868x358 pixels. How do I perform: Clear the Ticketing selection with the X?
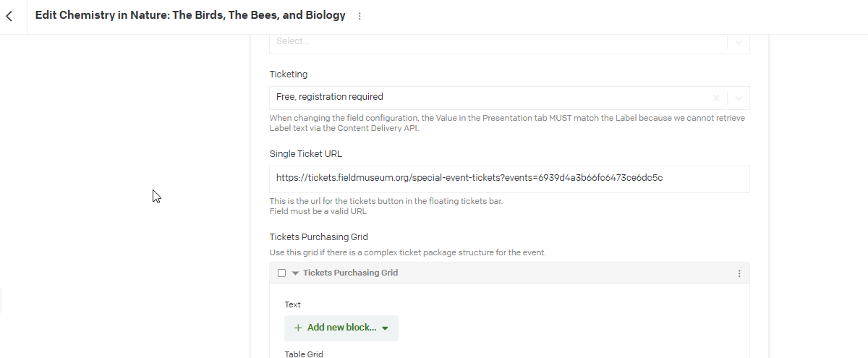click(716, 98)
